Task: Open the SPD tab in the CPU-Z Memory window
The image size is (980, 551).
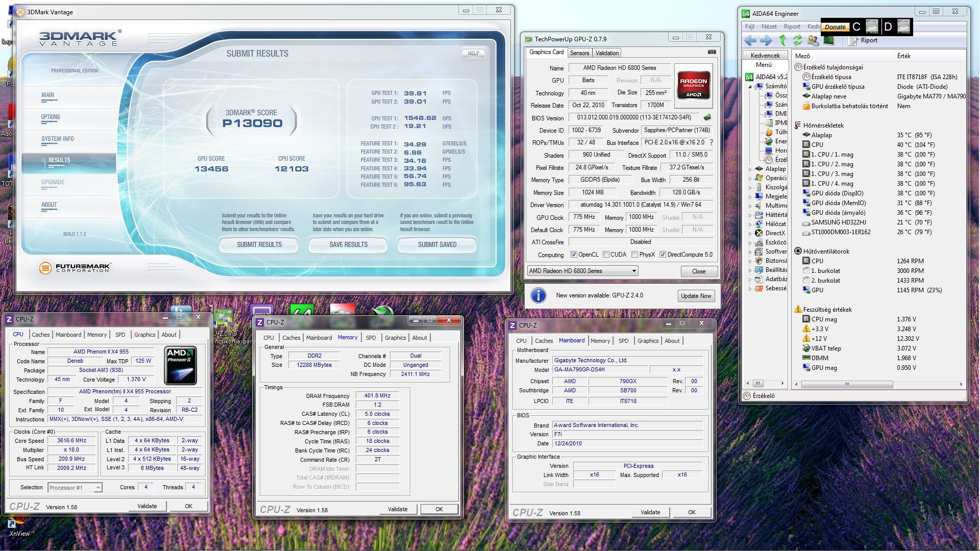Action: click(x=371, y=338)
